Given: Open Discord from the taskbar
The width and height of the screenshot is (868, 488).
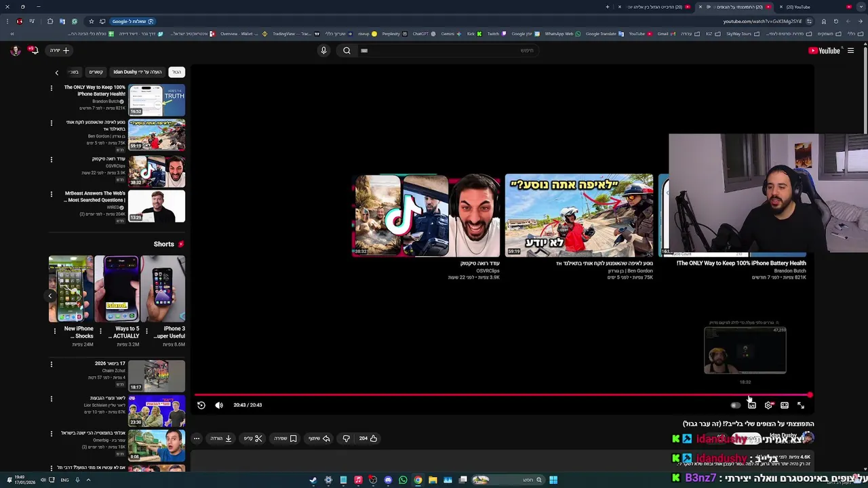Looking at the screenshot, I should [388, 480].
